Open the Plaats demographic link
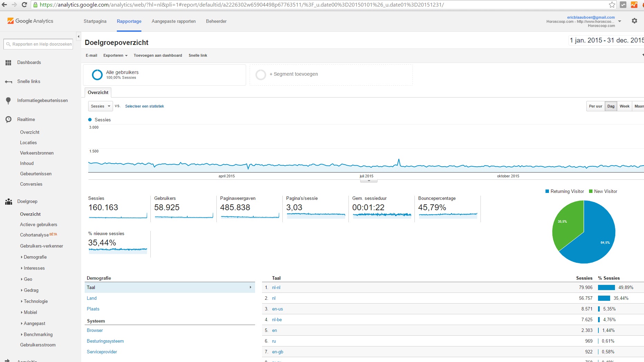This screenshot has height=362, width=644. [93, 309]
